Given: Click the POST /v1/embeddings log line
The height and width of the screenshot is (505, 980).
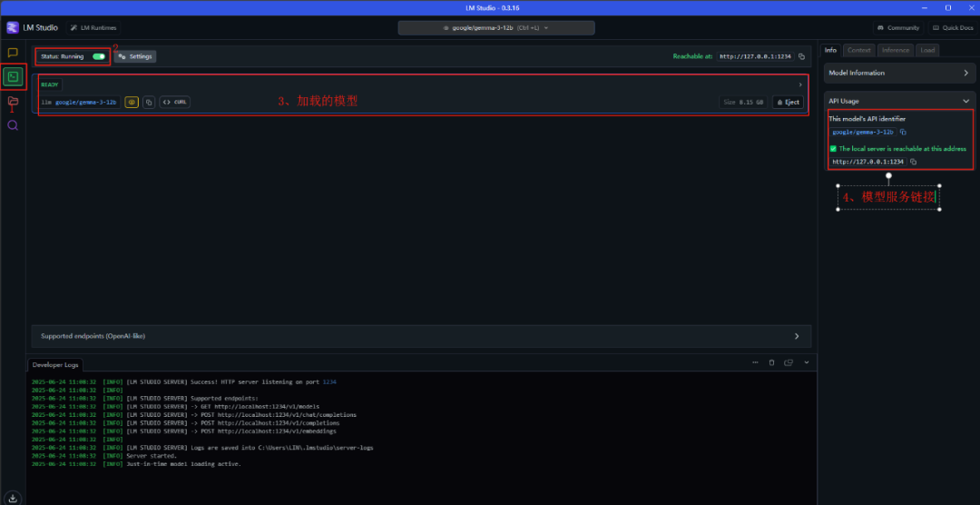Looking at the screenshot, I should click(x=183, y=431).
